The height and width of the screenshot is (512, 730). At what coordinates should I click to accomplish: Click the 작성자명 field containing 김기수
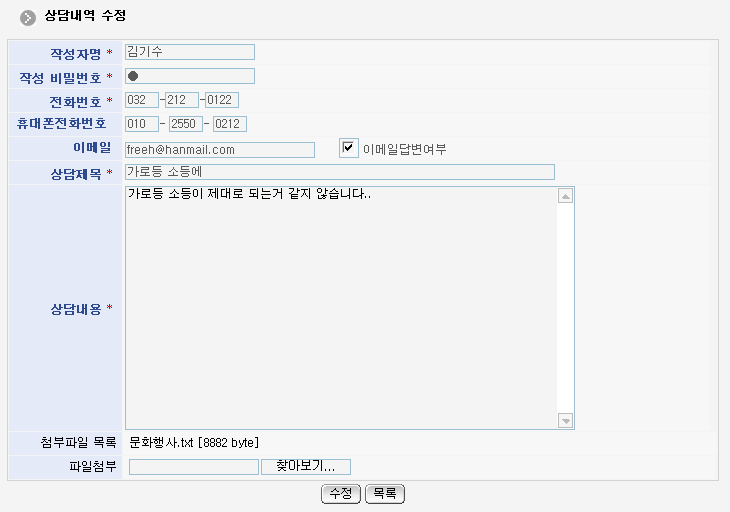tap(189, 52)
